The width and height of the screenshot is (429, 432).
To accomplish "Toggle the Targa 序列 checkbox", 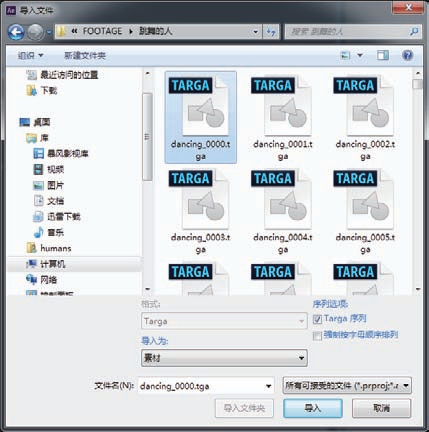I will [317, 320].
